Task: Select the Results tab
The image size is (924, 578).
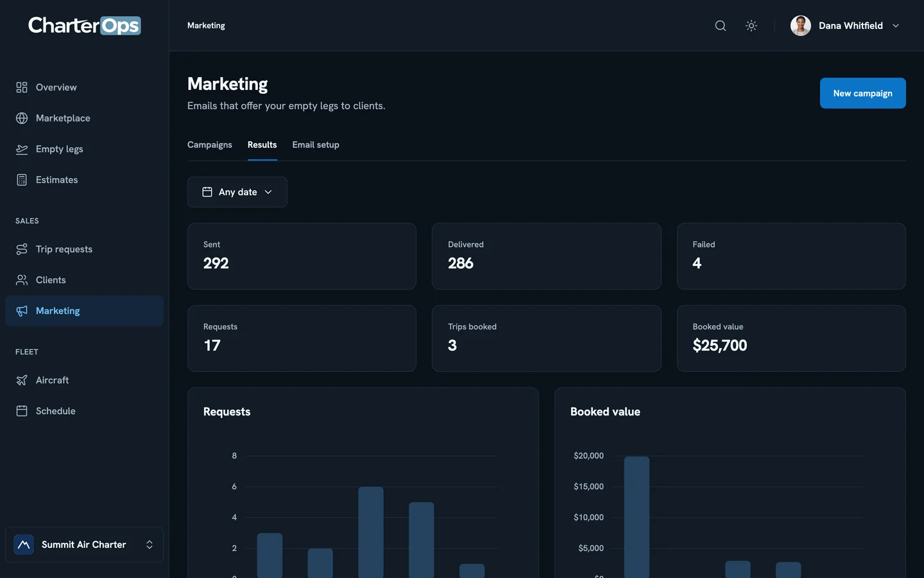Action: [x=262, y=144]
